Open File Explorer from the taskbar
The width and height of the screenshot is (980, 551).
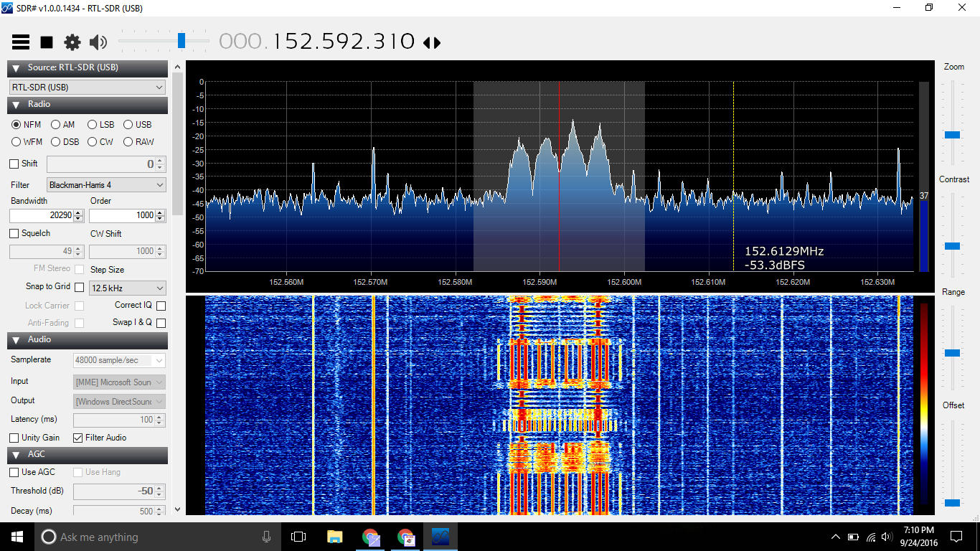(x=334, y=537)
